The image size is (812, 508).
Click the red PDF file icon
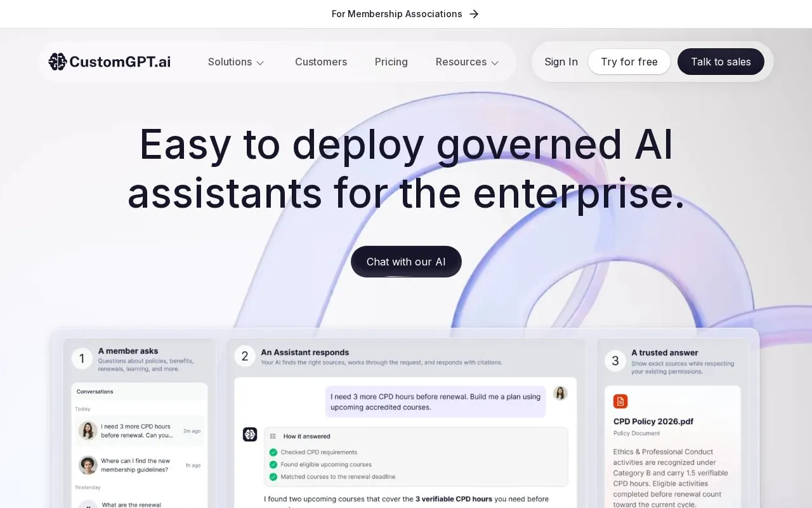pyautogui.click(x=620, y=401)
